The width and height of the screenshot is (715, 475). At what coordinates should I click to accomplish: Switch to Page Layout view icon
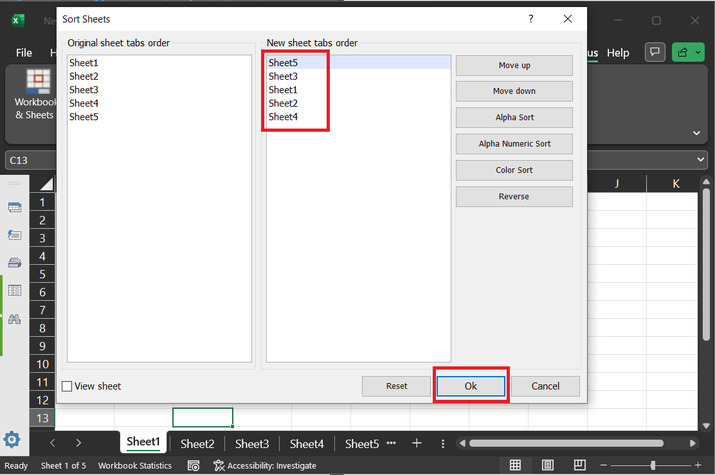tap(548, 465)
